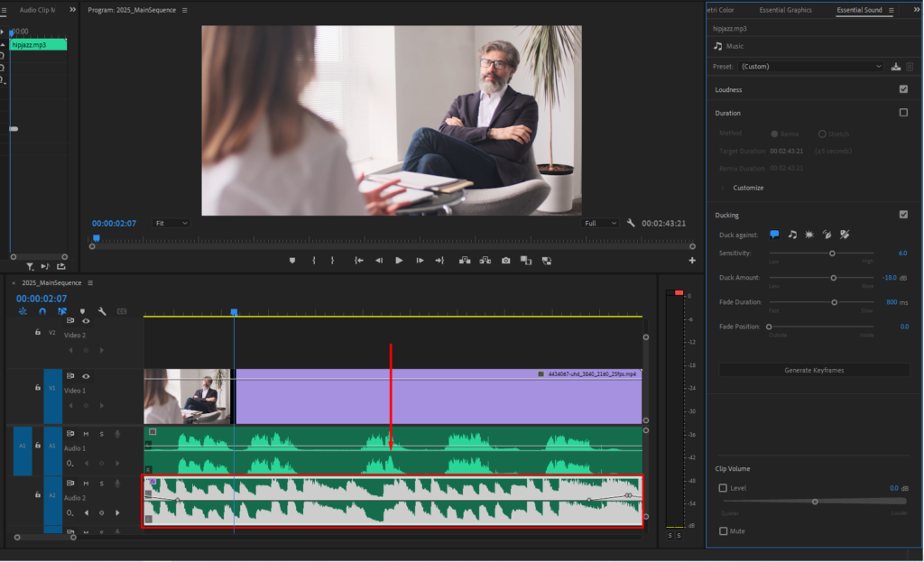Duck against untagged clips icon
924x562 pixels.
(845, 235)
